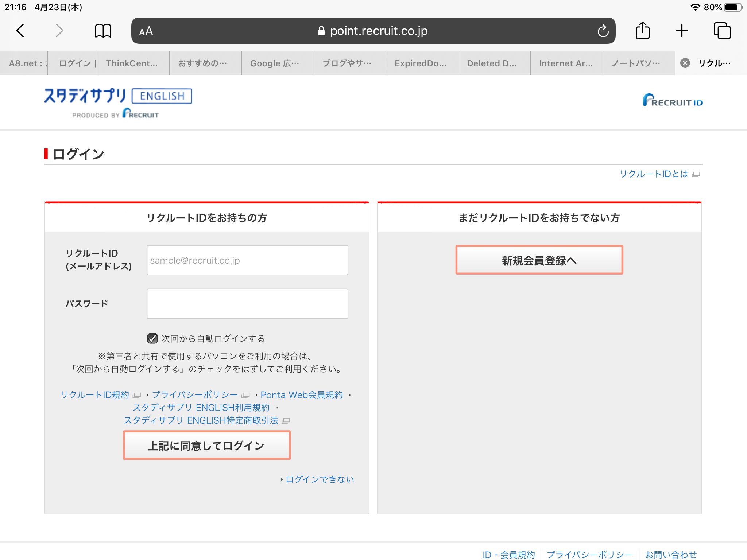Switch to the Internet Ar... tab

(x=566, y=63)
